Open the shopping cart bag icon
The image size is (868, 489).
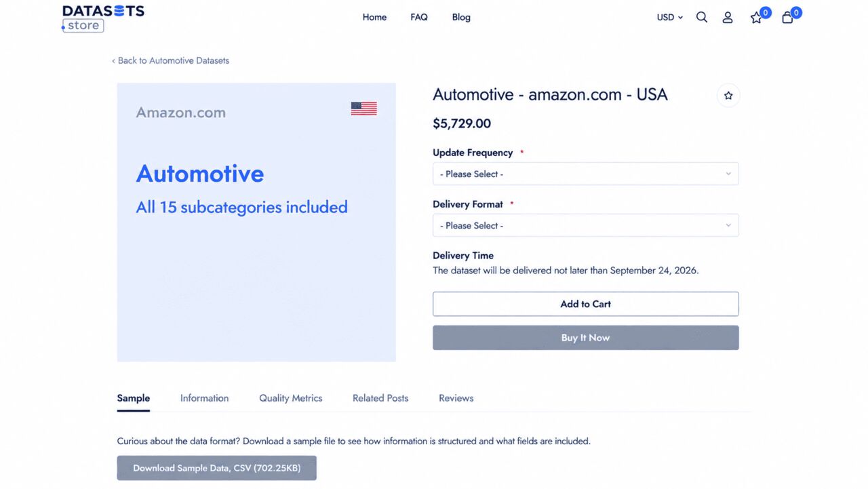[x=787, y=18]
